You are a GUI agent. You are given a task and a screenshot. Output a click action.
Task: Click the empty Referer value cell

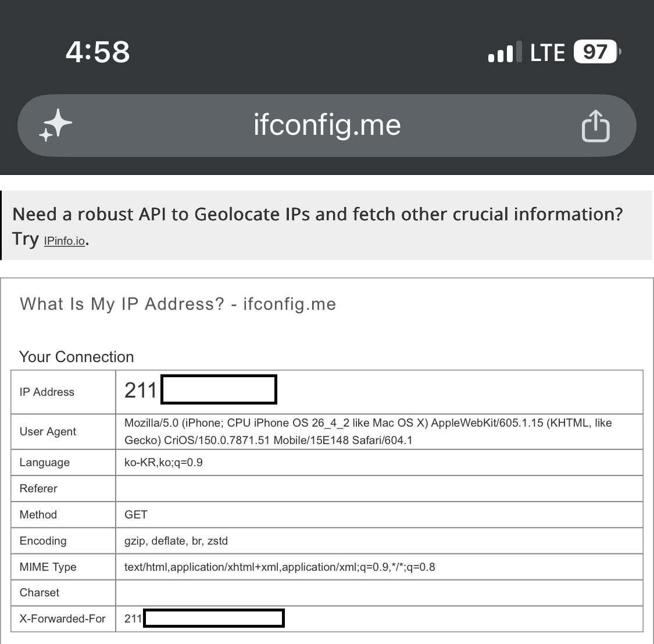(x=379, y=488)
